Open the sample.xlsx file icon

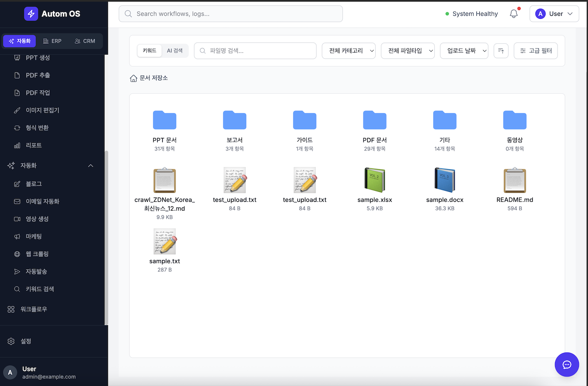[x=375, y=180]
